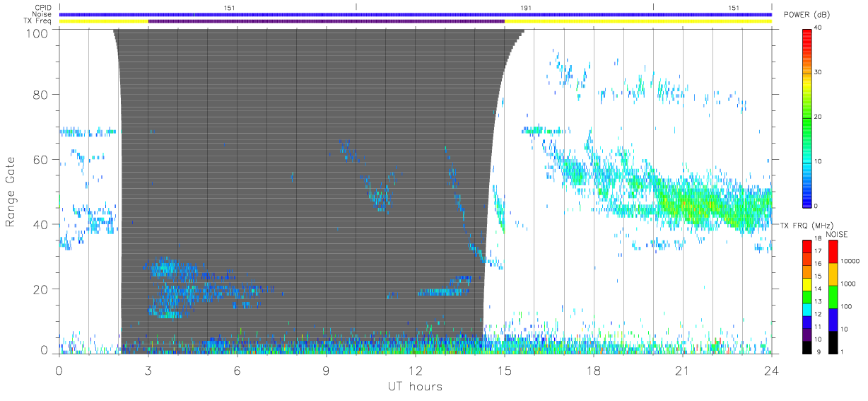Click the 16 label on TX FRQ legend

tap(818, 264)
